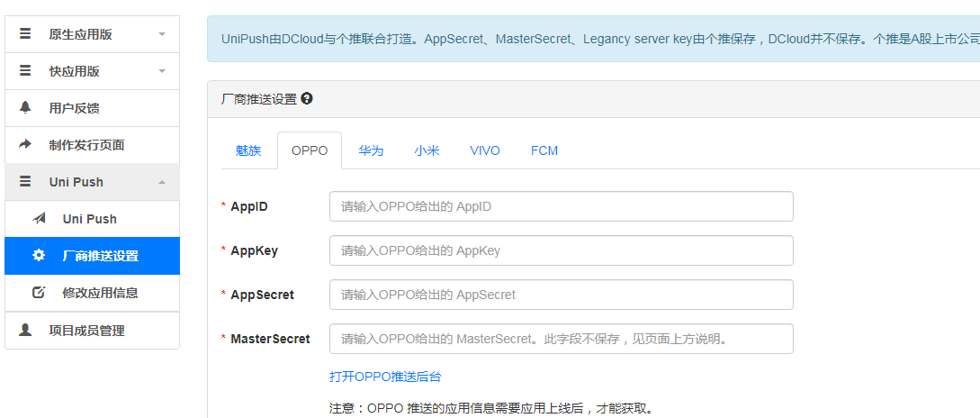
Task: Click the gear icon beside 厂商推送设置
Action: (x=39, y=255)
